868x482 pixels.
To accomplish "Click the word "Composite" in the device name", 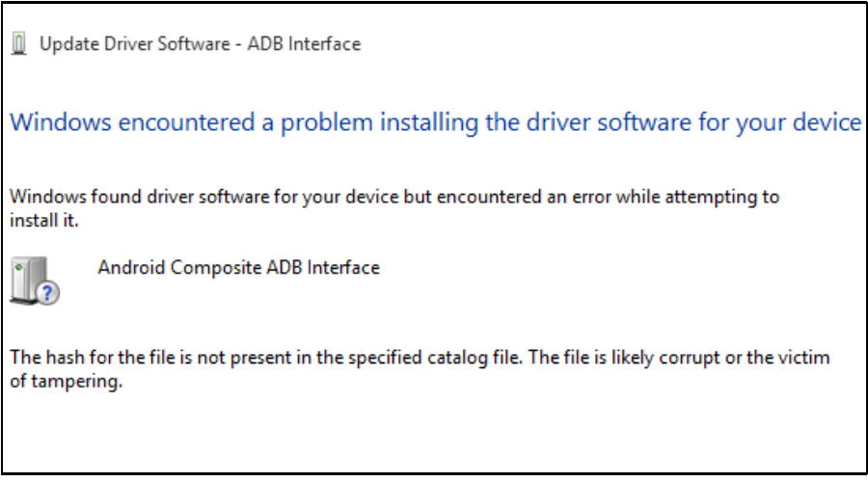I will [204, 268].
